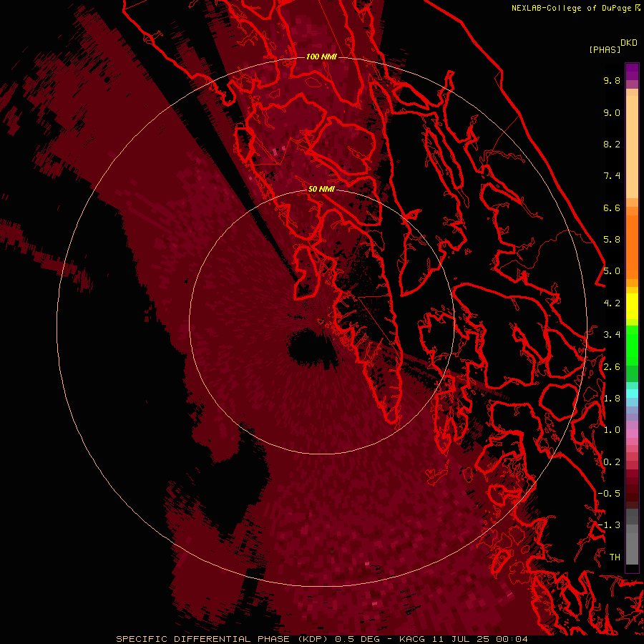Pick the light peach band of the color scale

coord(632,147)
